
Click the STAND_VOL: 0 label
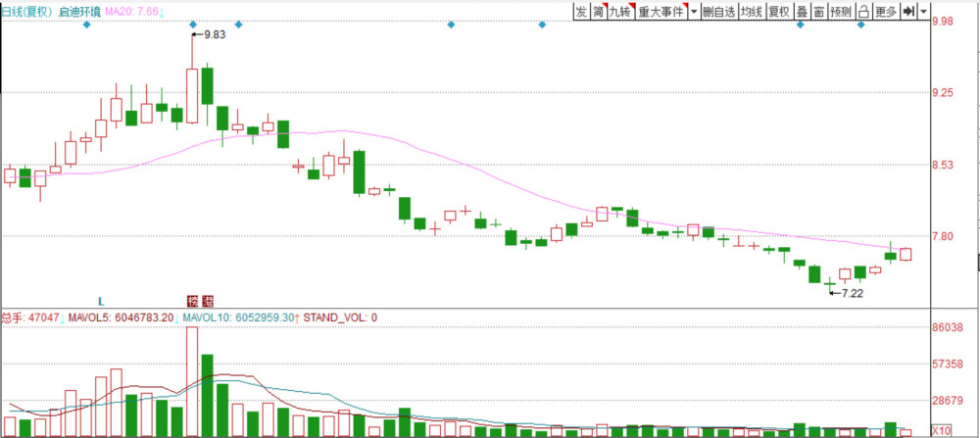click(340, 317)
